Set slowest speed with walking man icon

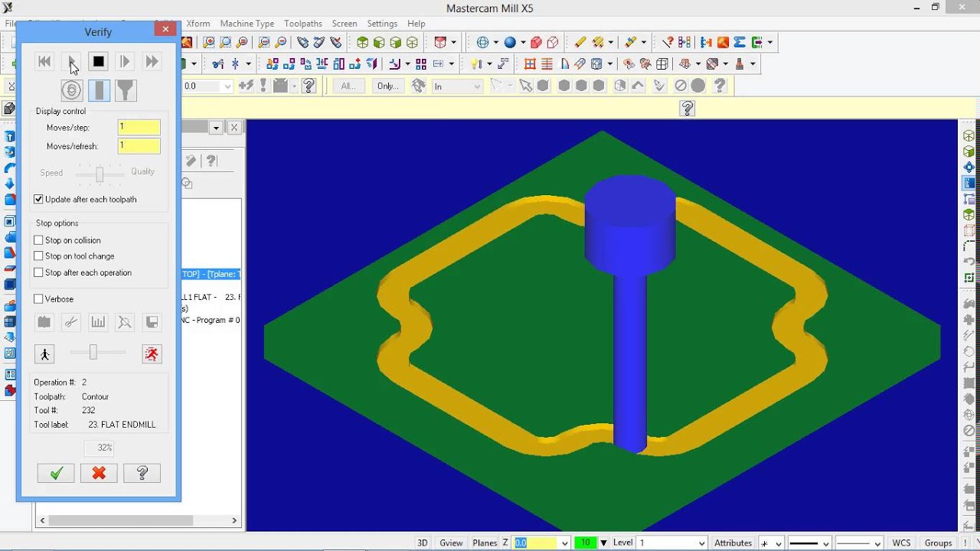coord(44,354)
